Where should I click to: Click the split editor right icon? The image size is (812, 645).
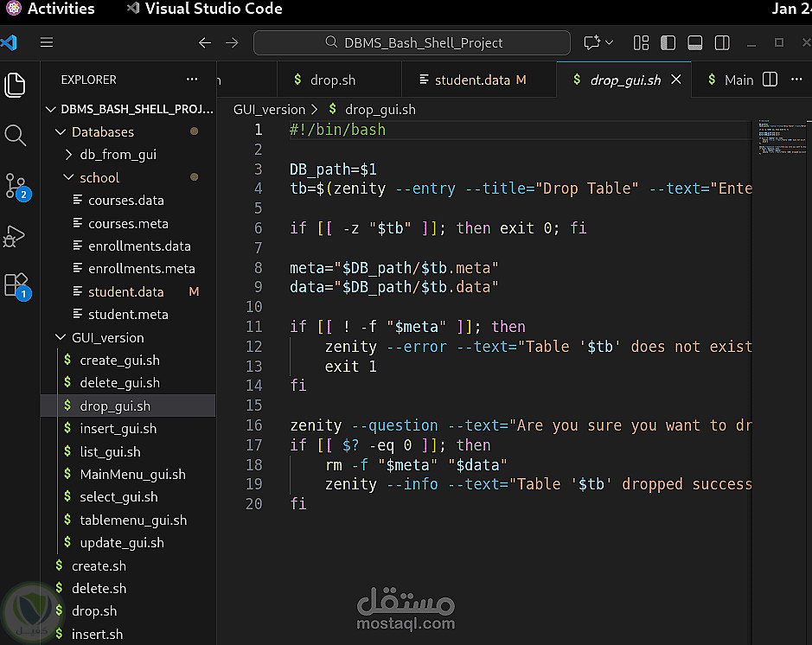[770, 80]
